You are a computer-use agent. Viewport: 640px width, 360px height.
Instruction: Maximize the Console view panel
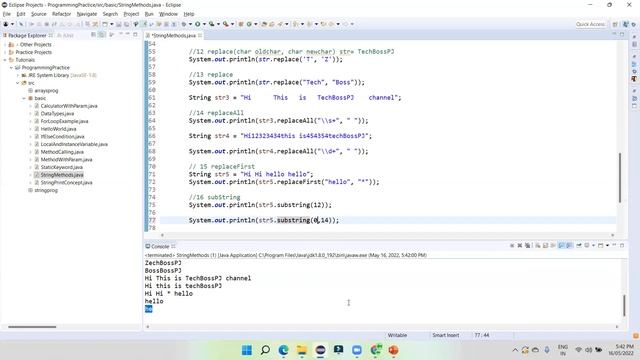(x=622, y=245)
